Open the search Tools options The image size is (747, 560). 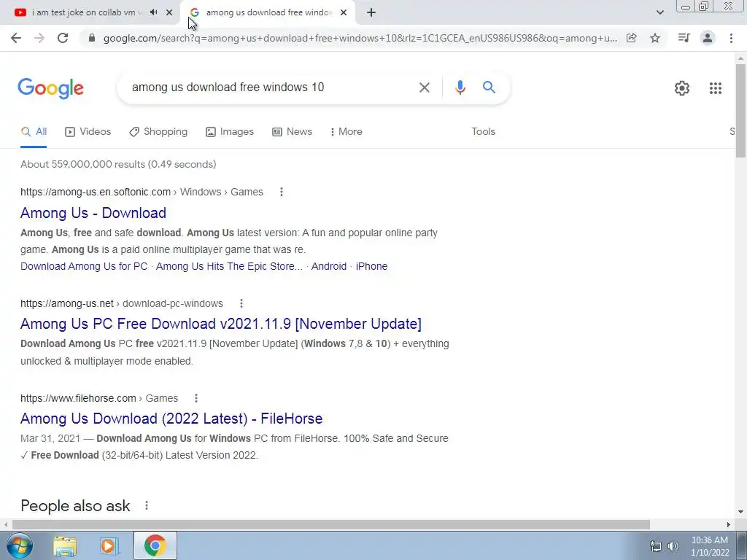point(483,132)
